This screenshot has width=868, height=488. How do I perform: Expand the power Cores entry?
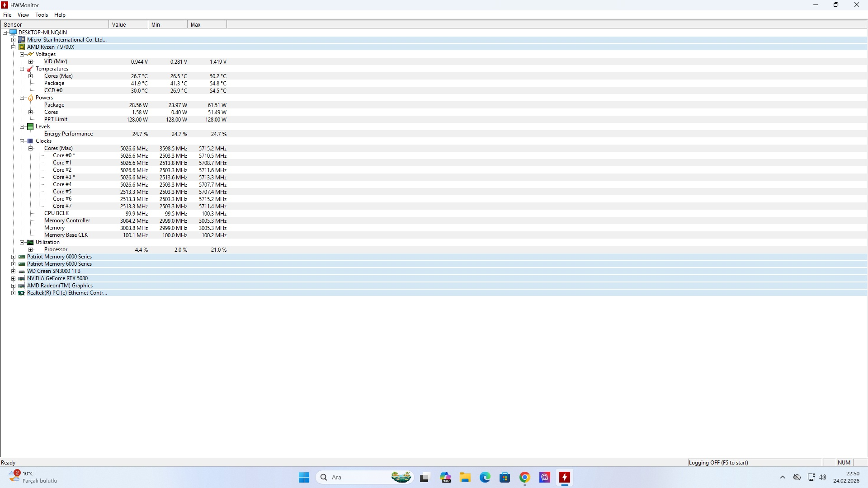pos(31,112)
